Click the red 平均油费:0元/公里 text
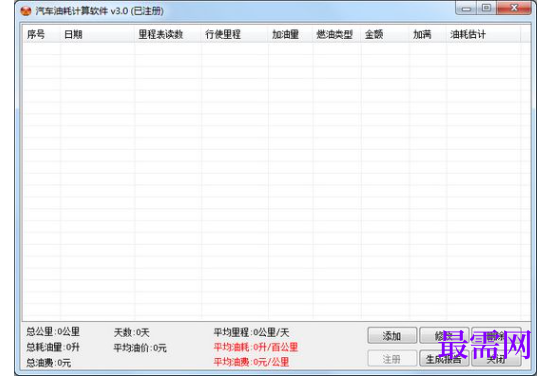Screen dimensions: 550x376 point(251,362)
